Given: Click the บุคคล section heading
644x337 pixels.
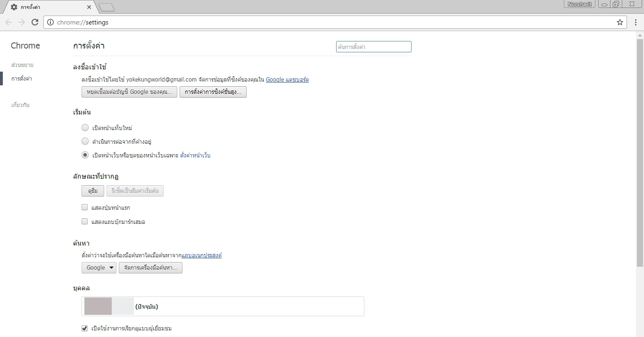Looking at the screenshot, I should [81, 288].
